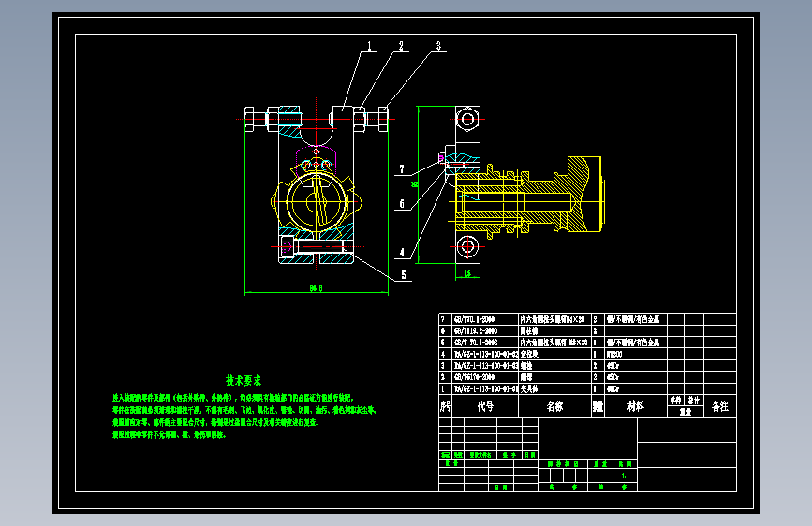
Task: Click the 图样标记 label in title block
Action: click(564, 464)
